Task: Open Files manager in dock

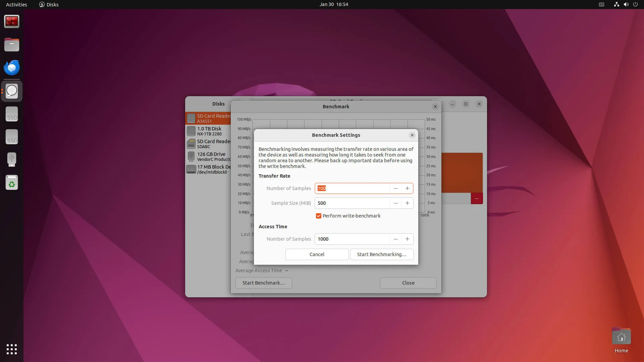Action: (x=12, y=45)
